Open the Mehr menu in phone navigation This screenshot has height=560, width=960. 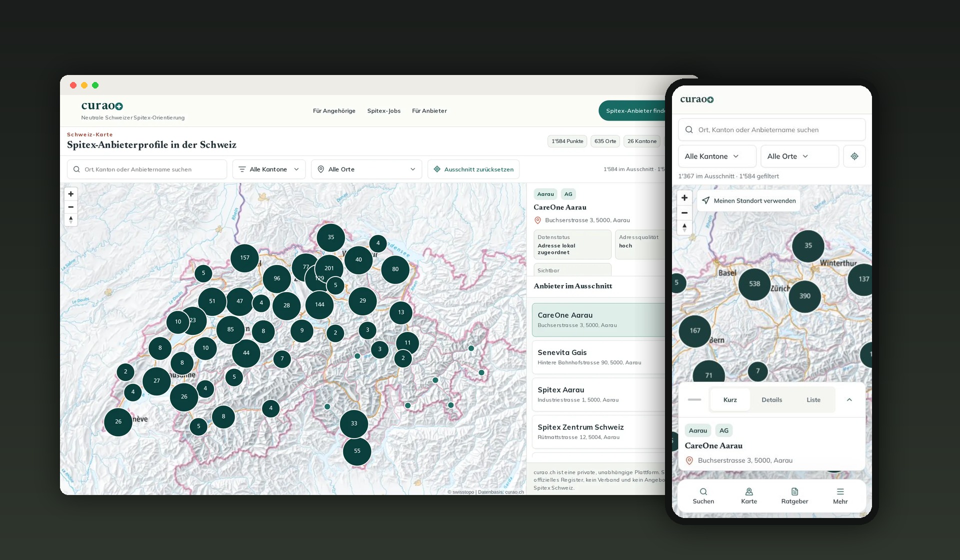(840, 496)
